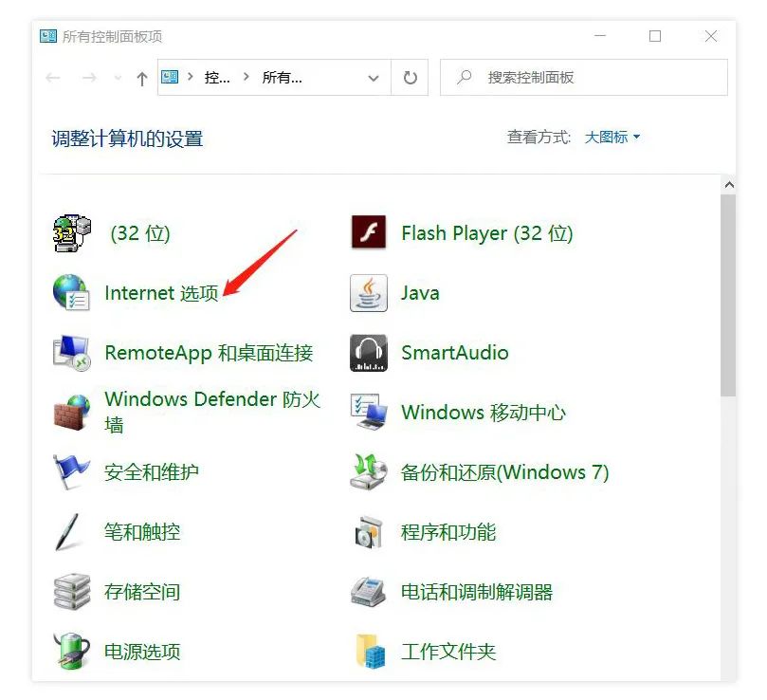Viewport: 767px width, 700px height.
Task: Refresh the control panel view
Action: tap(410, 78)
